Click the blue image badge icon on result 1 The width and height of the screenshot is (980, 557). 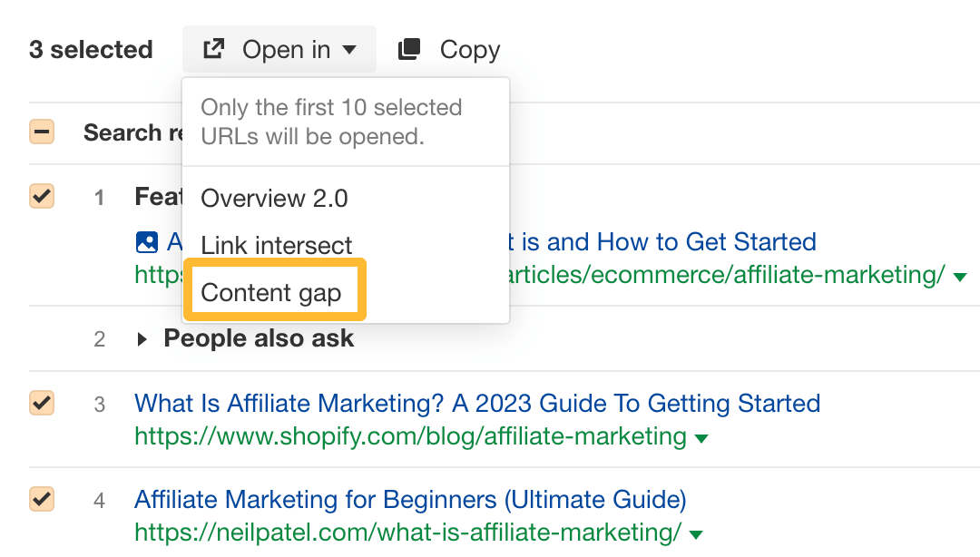pos(147,242)
